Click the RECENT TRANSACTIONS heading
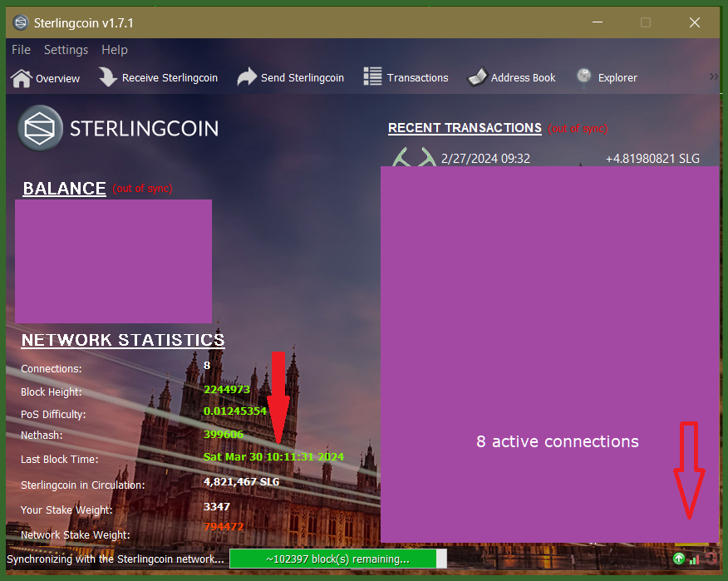The image size is (728, 581). click(x=465, y=128)
